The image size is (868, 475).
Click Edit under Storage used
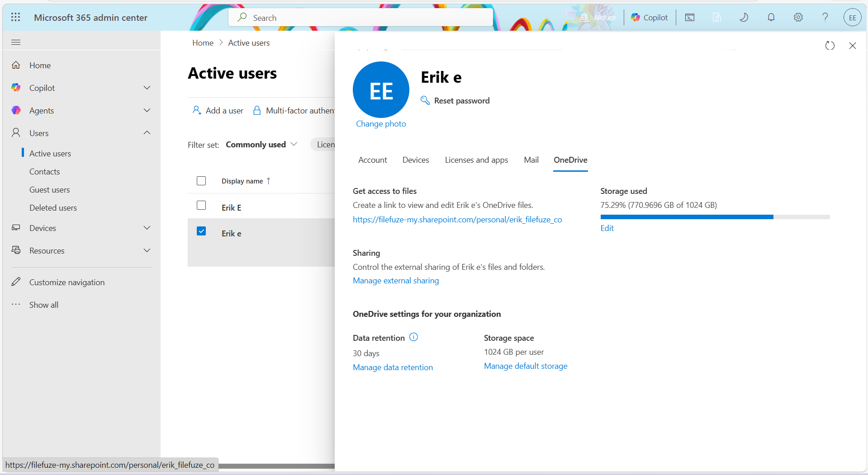(x=607, y=228)
